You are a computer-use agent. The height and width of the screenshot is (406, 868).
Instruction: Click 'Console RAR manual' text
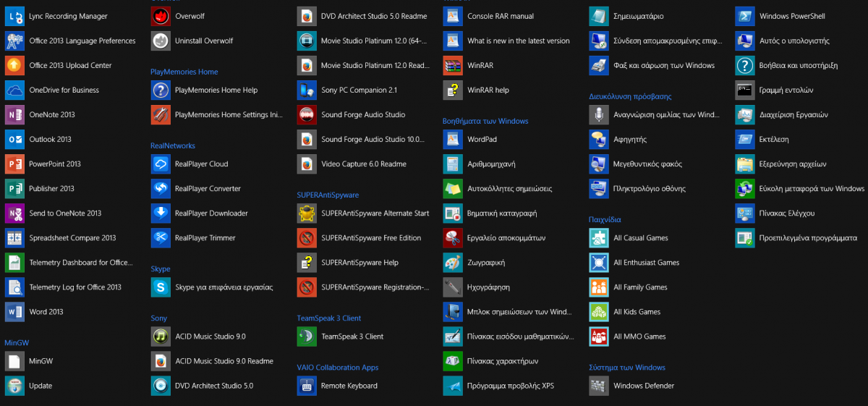point(501,16)
